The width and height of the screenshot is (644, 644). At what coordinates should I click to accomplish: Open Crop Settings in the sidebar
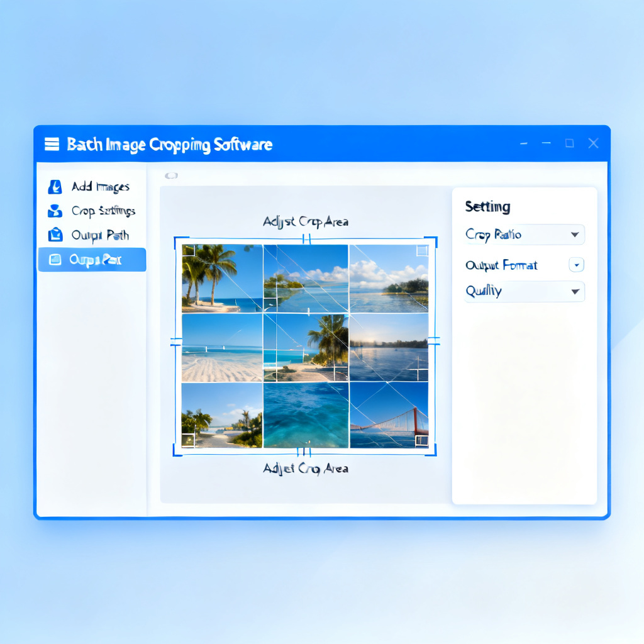click(103, 211)
